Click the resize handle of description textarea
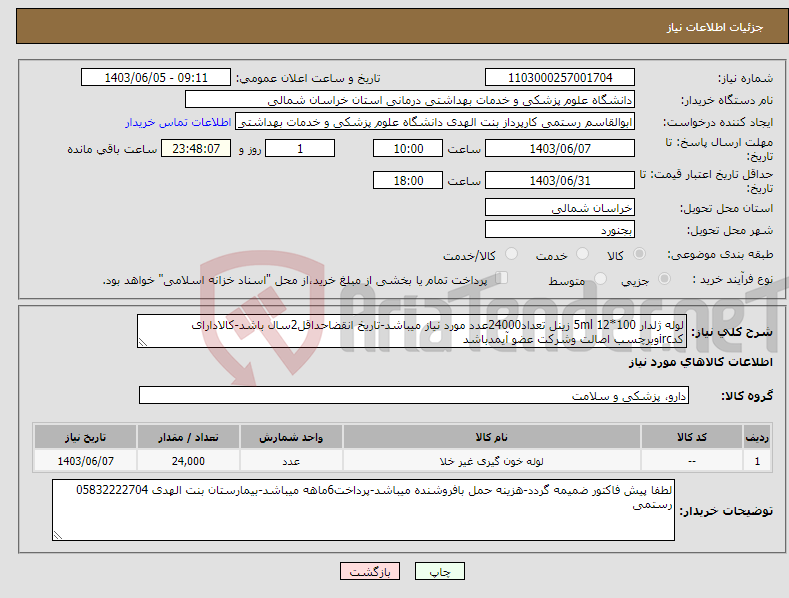The image size is (789, 598). click(x=143, y=342)
